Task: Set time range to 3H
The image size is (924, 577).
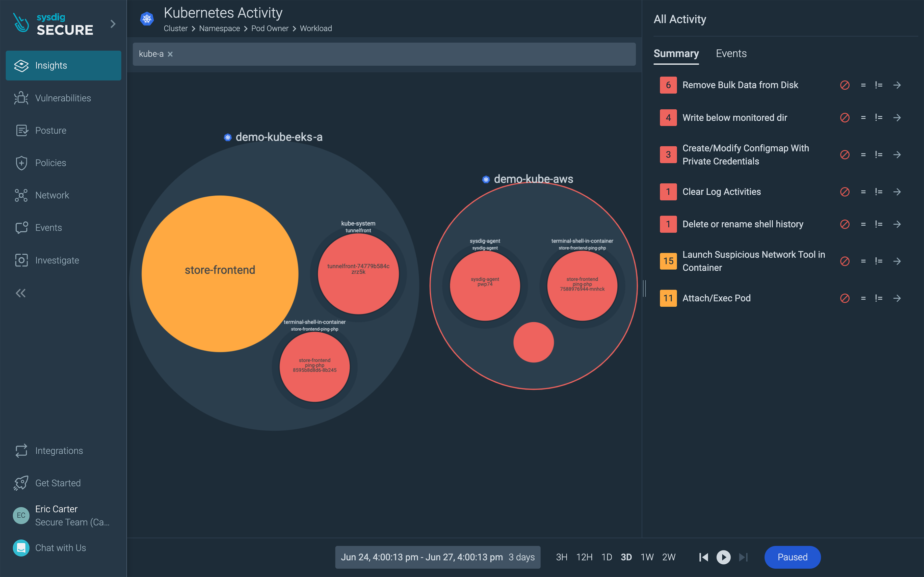Action: (562, 557)
